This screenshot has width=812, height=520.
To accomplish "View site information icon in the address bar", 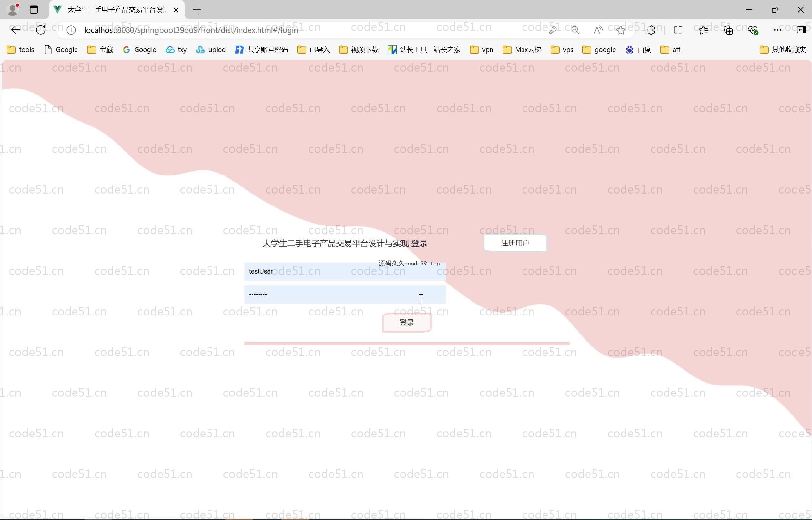I will pos(71,30).
